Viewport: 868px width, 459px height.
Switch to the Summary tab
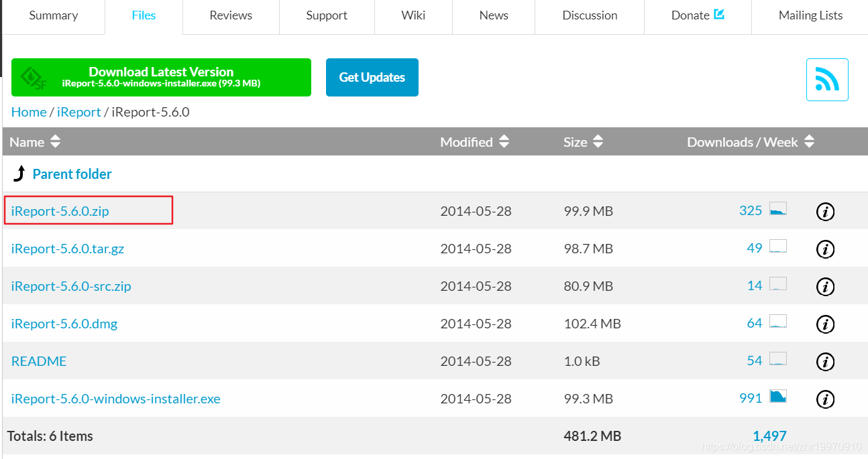point(54,15)
